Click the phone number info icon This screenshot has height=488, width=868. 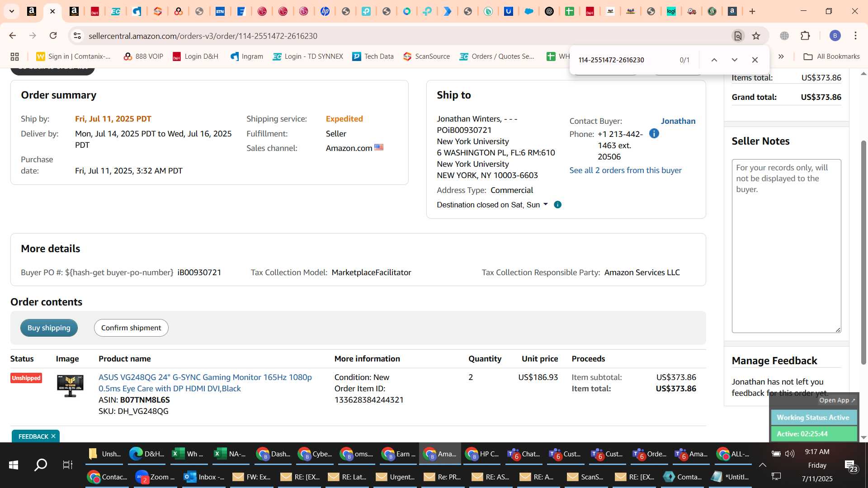654,133
